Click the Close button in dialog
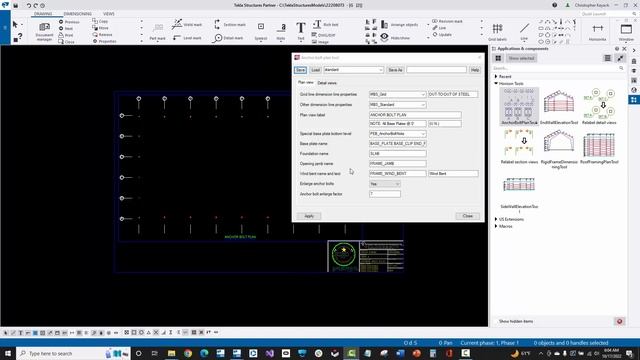Viewport: 640px width, 360px height. 468,216
